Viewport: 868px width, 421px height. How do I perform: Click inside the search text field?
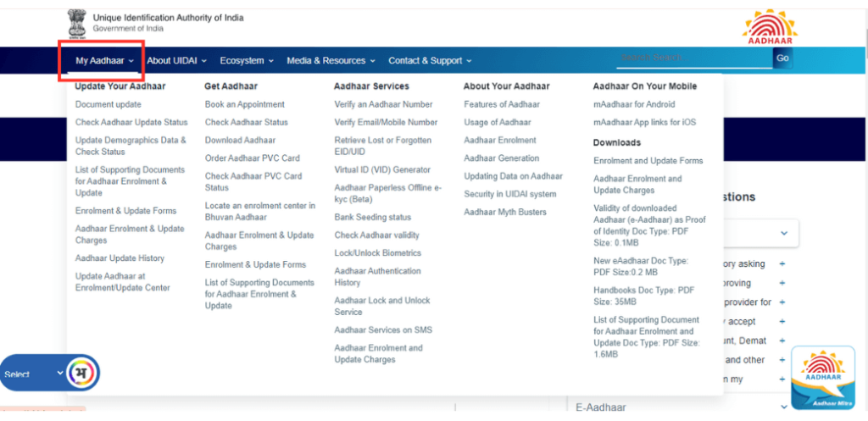(693, 58)
